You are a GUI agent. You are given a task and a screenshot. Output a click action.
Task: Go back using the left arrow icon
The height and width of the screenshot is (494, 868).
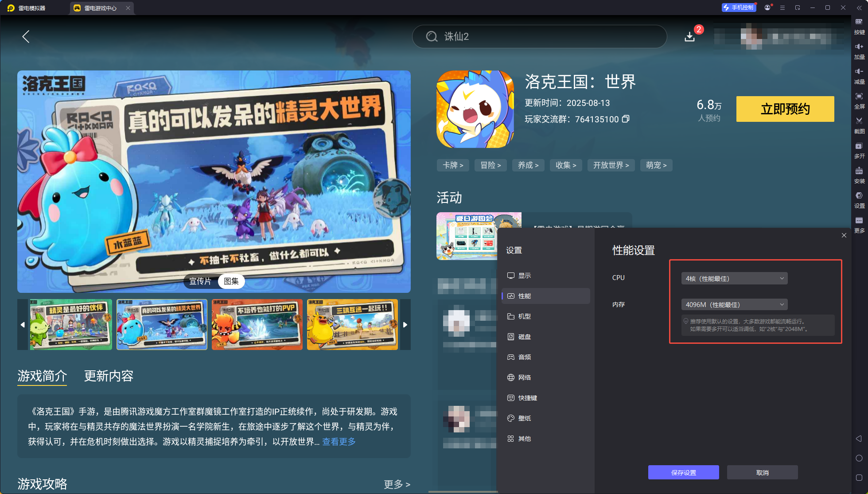tap(26, 36)
